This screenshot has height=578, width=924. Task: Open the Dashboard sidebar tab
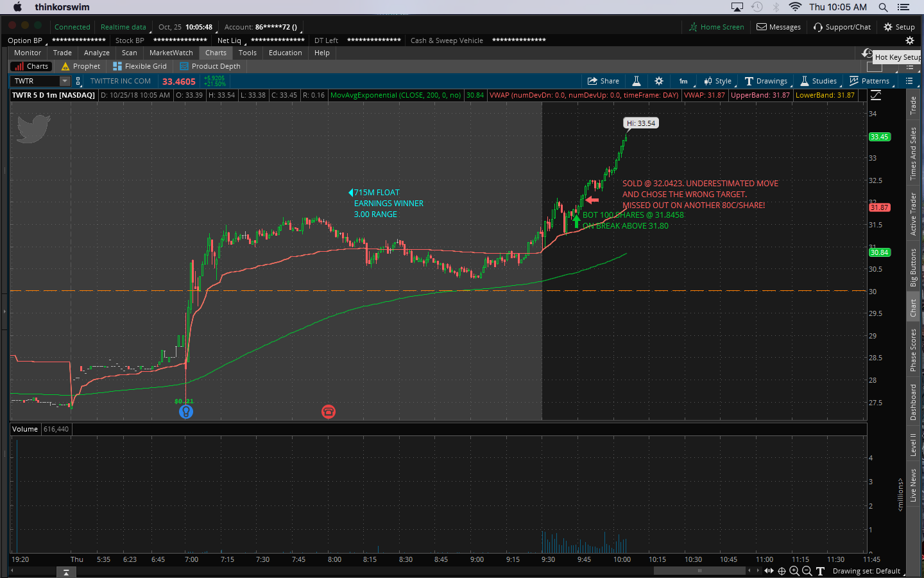pos(913,403)
